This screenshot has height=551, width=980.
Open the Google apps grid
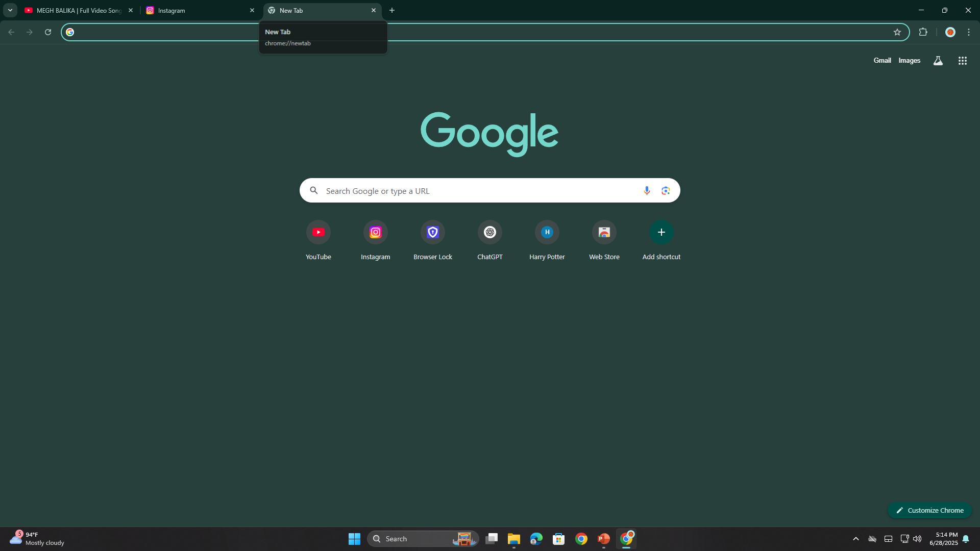pos(963,61)
